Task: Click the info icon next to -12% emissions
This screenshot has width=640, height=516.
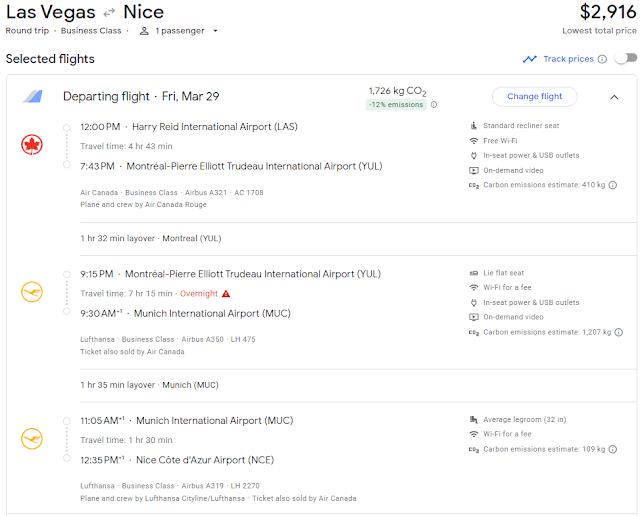Action: (x=434, y=104)
